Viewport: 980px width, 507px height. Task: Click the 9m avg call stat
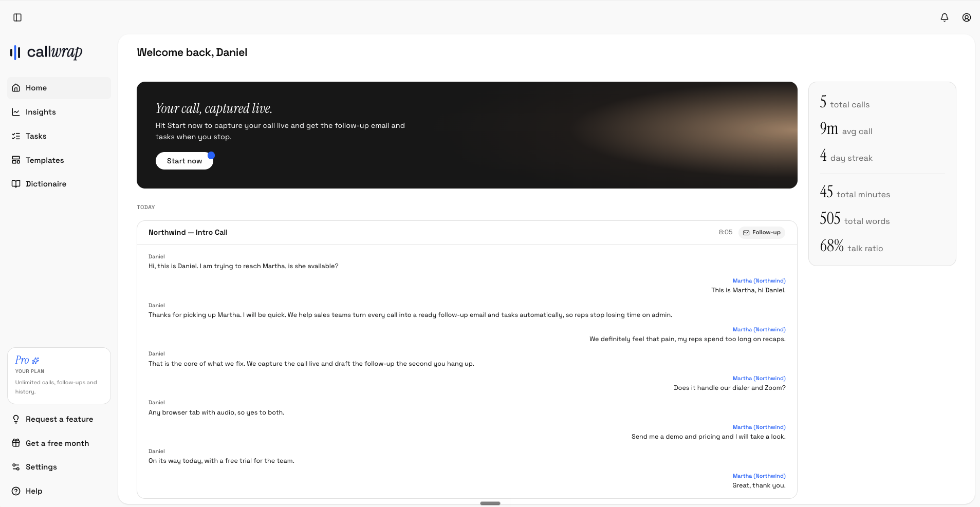(x=846, y=129)
